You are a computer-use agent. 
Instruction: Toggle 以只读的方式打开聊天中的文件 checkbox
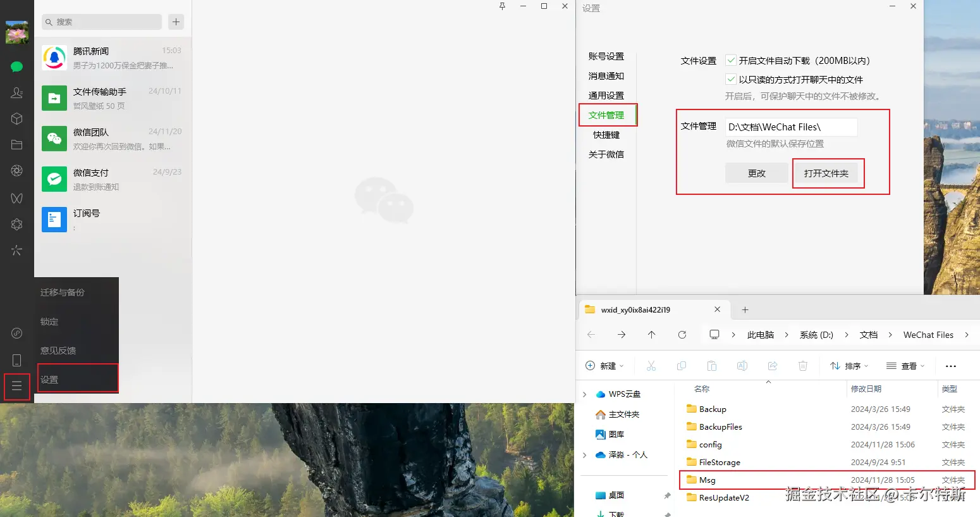731,80
